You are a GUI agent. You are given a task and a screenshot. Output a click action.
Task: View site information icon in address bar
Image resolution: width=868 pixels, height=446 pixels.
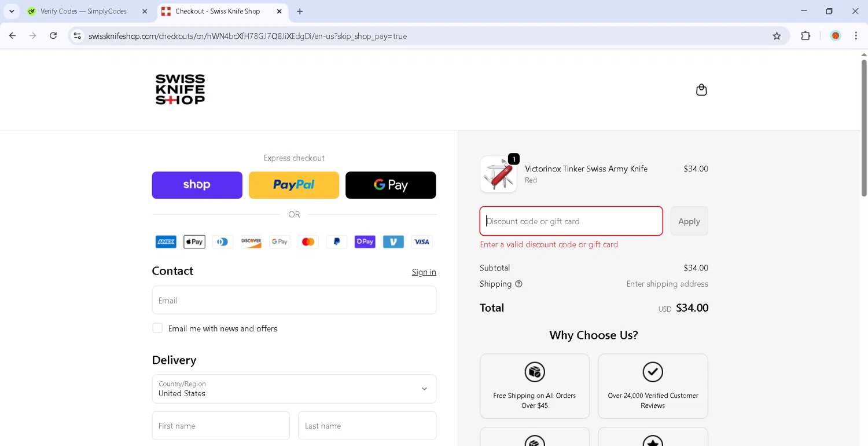pos(77,36)
